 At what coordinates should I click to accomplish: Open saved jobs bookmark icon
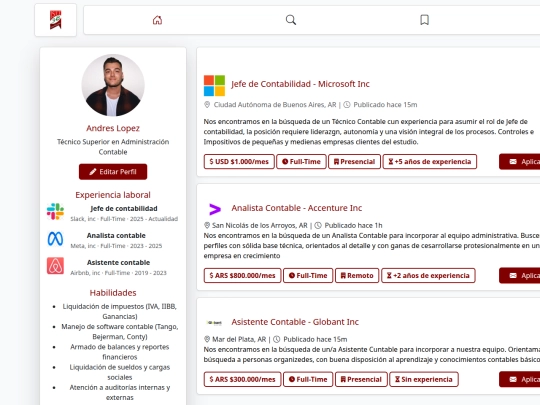[x=424, y=20]
